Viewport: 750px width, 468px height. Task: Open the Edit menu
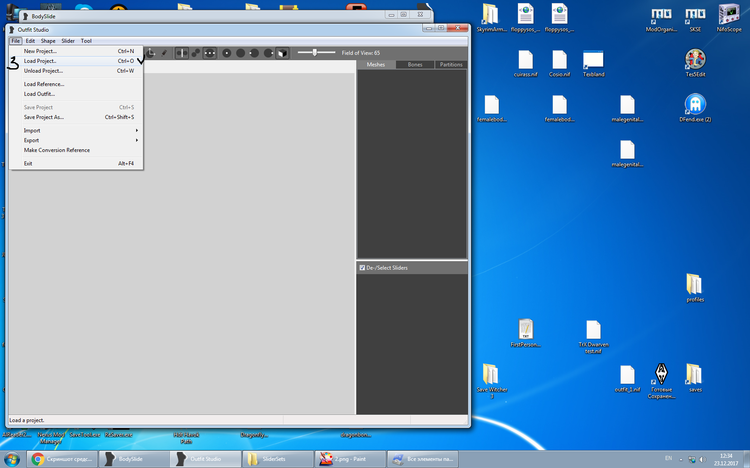pyautogui.click(x=30, y=41)
